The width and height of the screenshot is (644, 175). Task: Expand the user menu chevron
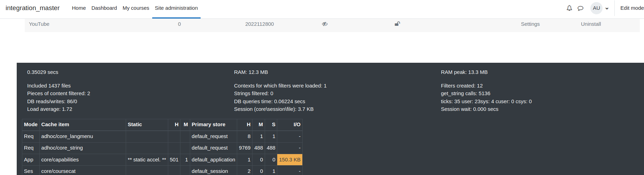607,8
